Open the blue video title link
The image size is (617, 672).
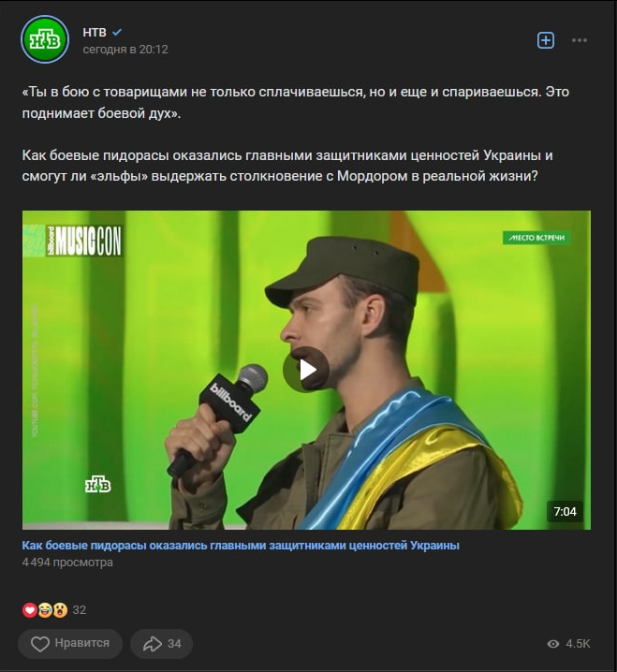[x=241, y=546]
